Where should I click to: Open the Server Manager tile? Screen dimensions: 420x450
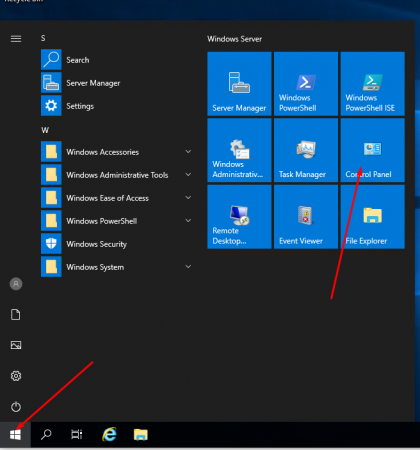coord(239,84)
